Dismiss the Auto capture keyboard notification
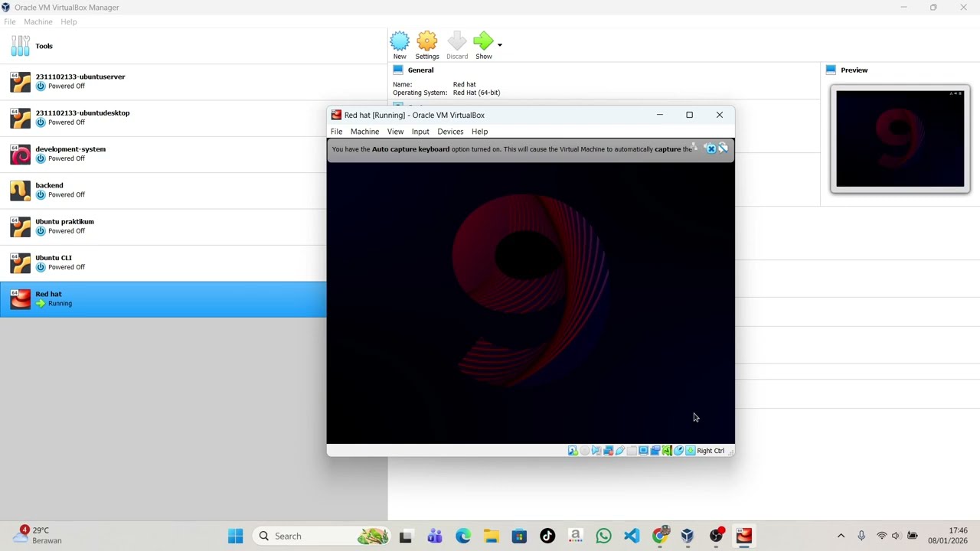Screen dimensions: 980x551 [710, 148]
